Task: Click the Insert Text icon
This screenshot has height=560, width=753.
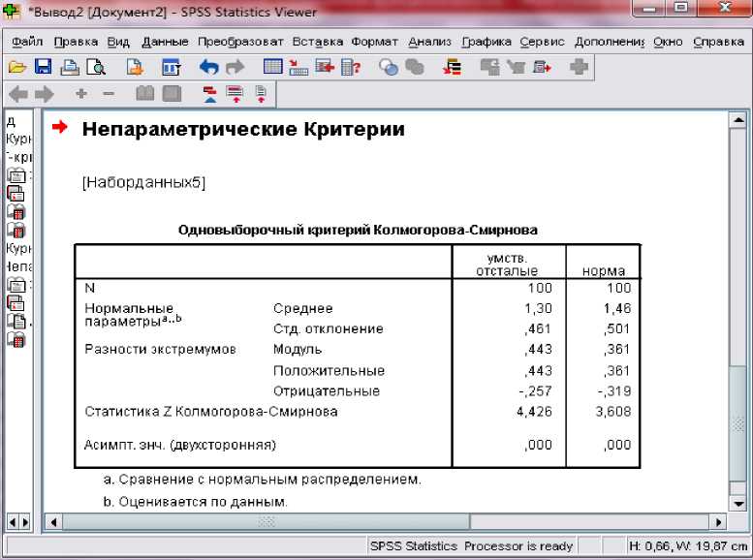Action: click(261, 94)
